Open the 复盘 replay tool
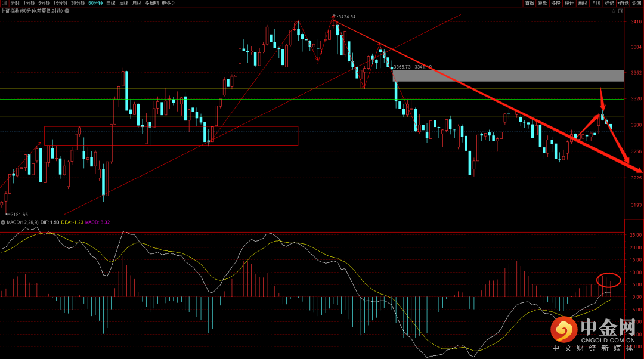This screenshot has width=644, height=359. [x=542, y=3]
